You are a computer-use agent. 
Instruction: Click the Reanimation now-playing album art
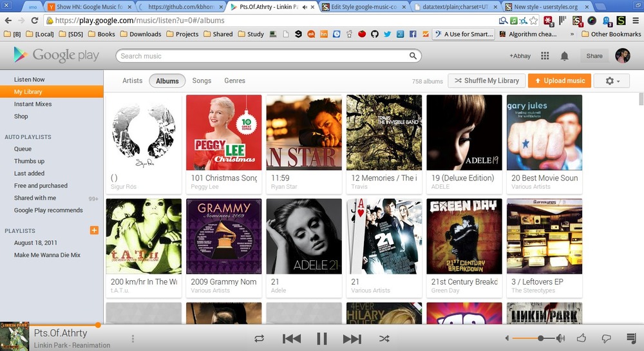pos(14,336)
